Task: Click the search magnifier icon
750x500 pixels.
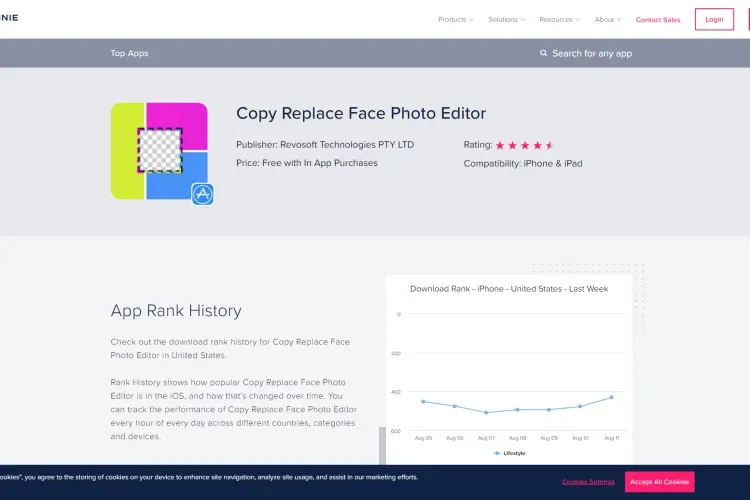Action: point(543,53)
